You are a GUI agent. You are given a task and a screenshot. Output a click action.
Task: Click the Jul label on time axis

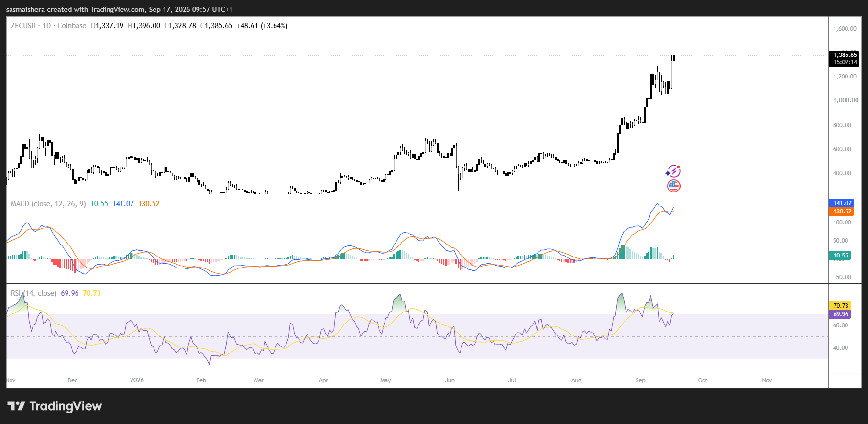click(x=512, y=380)
